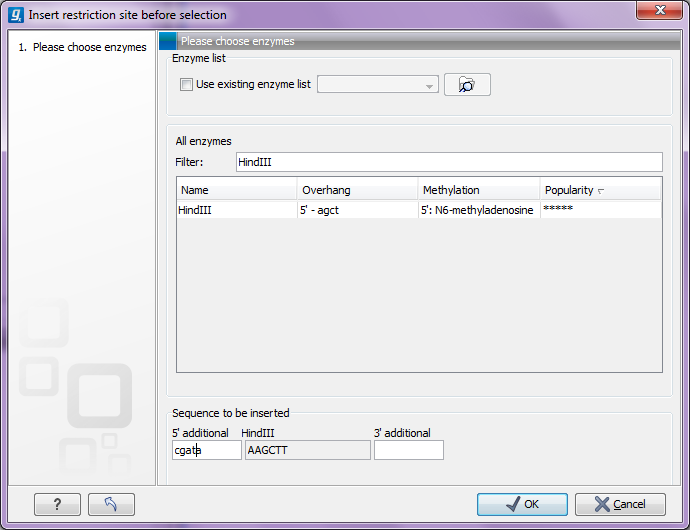Screen dimensions: 690x530
Task: Click the Methylation column header
Action: coord(479,190)
